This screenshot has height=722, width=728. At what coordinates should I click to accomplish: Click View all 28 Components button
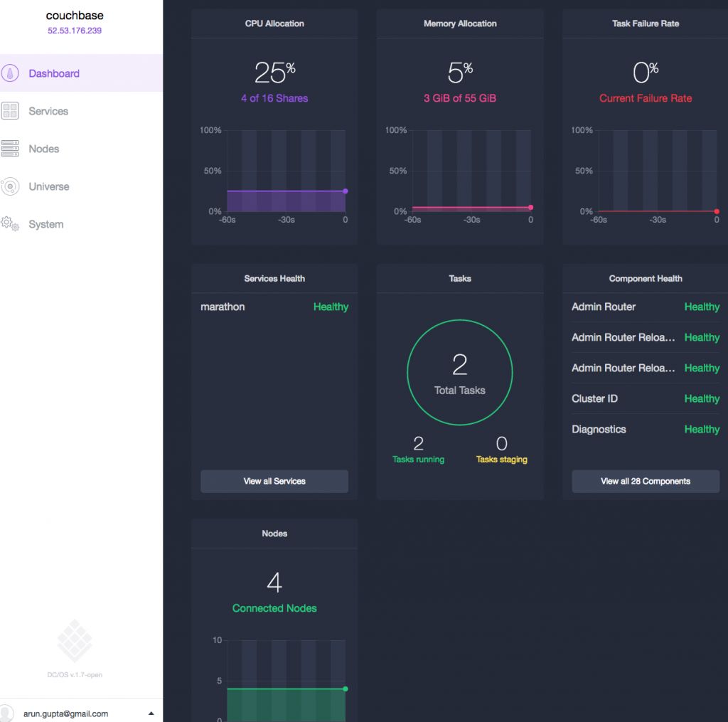[646, 482]
